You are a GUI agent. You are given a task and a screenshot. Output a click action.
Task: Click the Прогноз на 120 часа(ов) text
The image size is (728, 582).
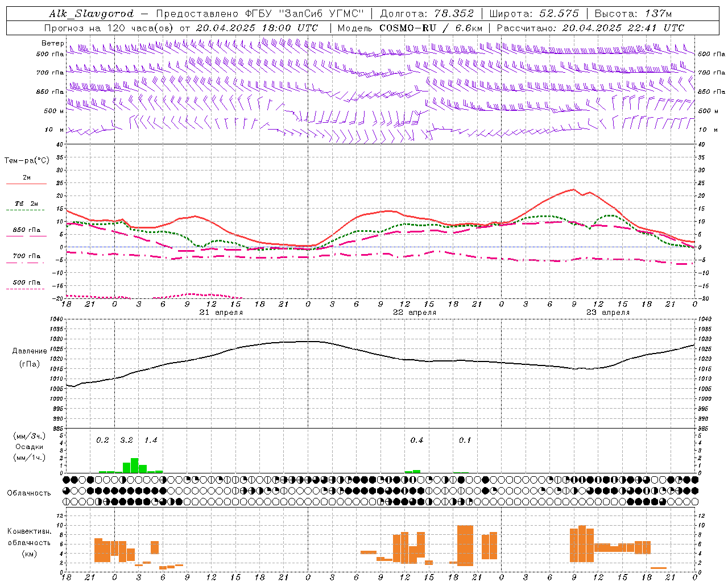[x=110, y=28]
